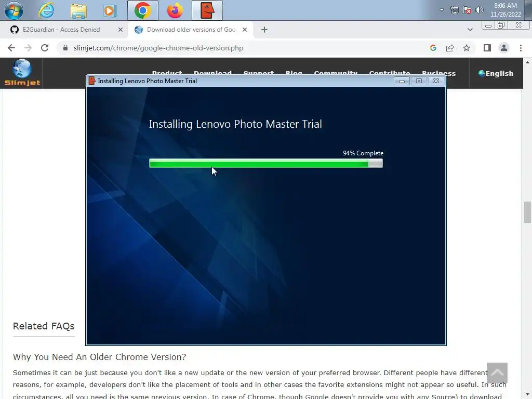532x399 pixels.
Task: Reload the slimjet.com page
Action: pos(45,48)
